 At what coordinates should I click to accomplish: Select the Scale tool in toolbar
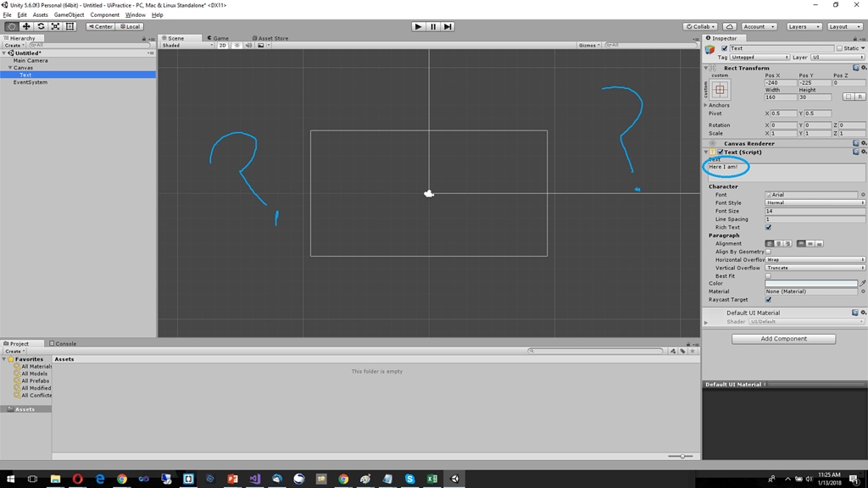click(x=54, y=26)
